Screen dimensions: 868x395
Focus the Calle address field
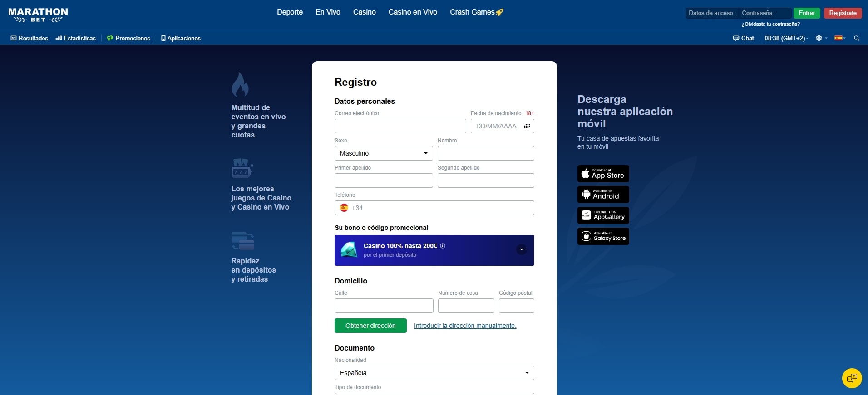[x=384, y=306]
